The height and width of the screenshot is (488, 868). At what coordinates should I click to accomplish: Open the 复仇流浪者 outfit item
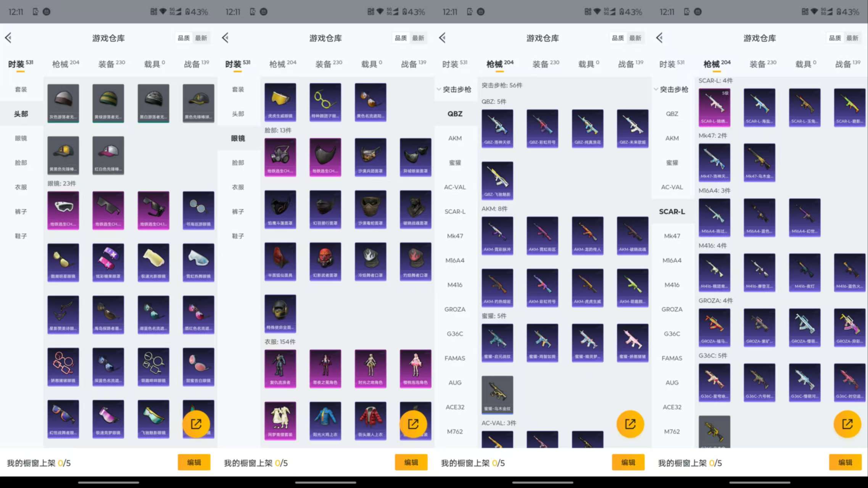(280, 368)
